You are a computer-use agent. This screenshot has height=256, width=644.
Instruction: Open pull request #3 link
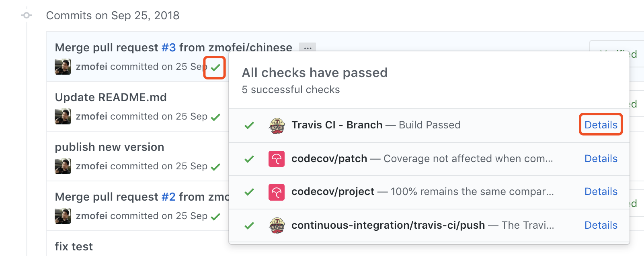(x=169, y=47)
